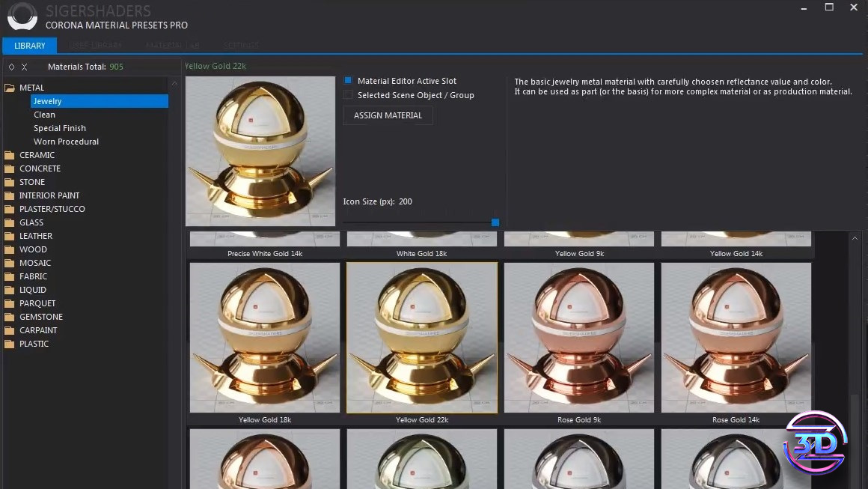Click the open METAL folder icon

coord(10,88)
